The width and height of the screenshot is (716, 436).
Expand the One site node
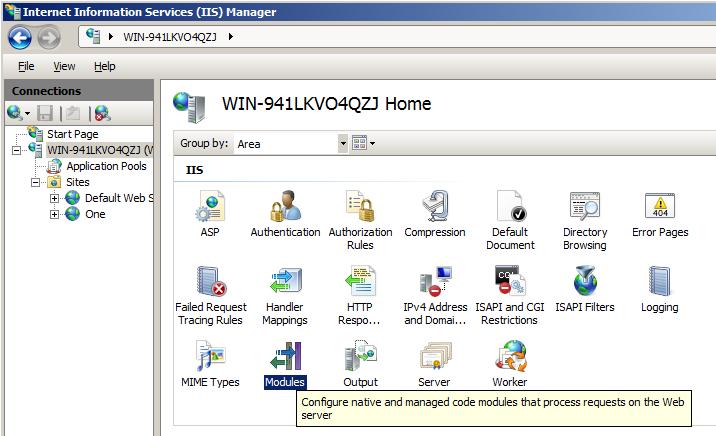54,215
